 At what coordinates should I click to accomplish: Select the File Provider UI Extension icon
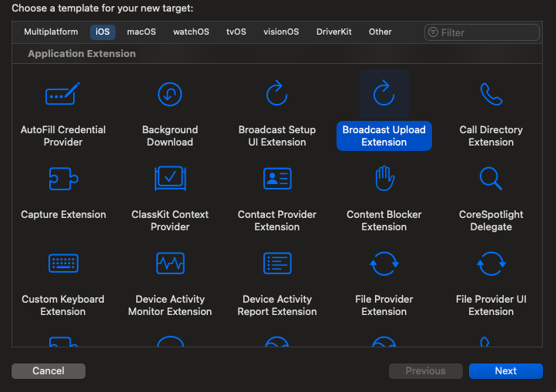click(491, 263)
